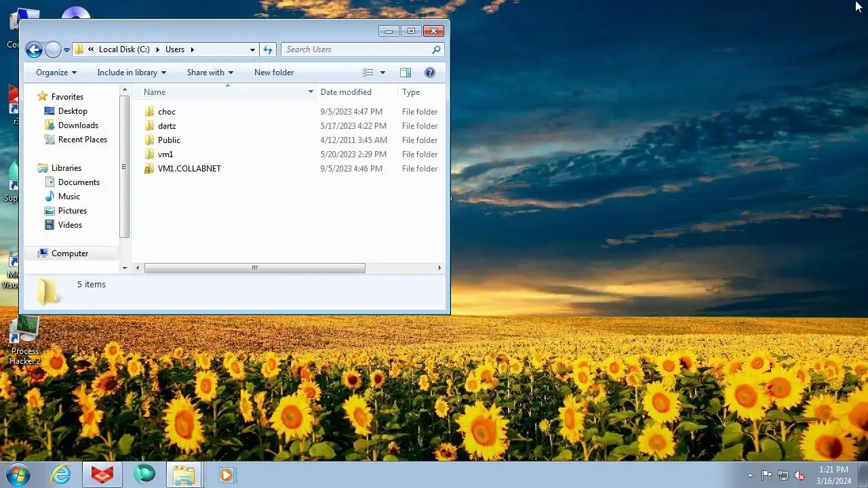Select the VM1.COLLABNET folder name

tap(189, 169)
